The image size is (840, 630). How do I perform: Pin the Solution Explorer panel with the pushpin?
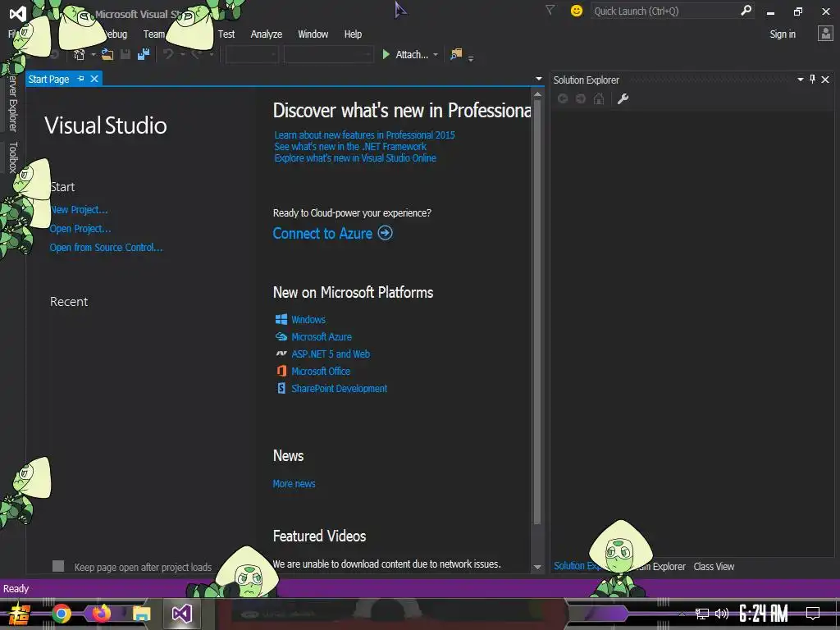click(813, 80)
